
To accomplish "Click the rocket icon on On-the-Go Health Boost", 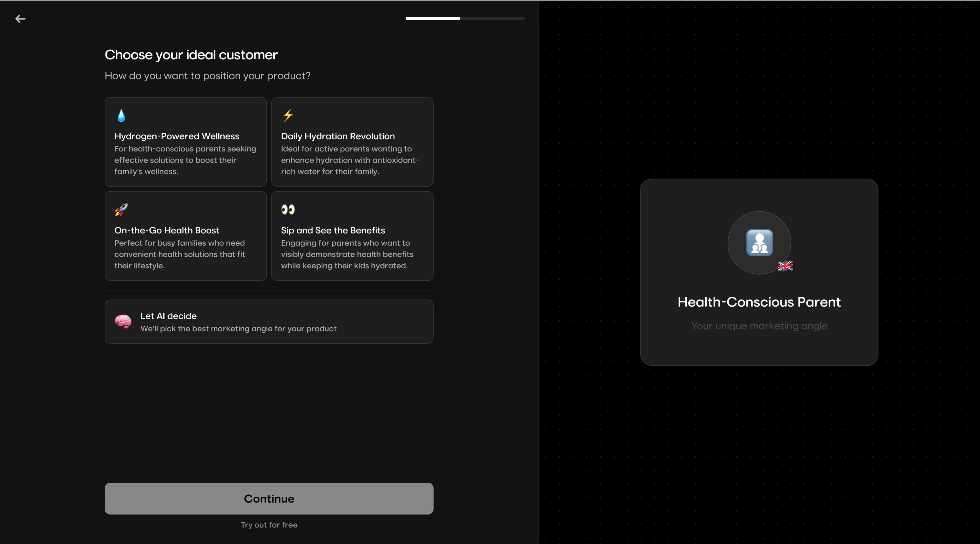I will pyautogui.click(x=122, y=210).
